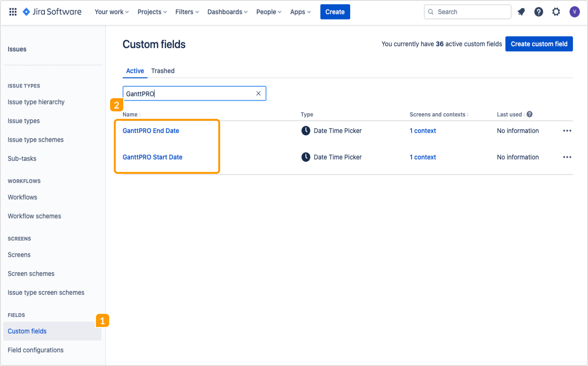Open Issues in the sidebar
Screen dimensions: 588x366
point(17,49)
